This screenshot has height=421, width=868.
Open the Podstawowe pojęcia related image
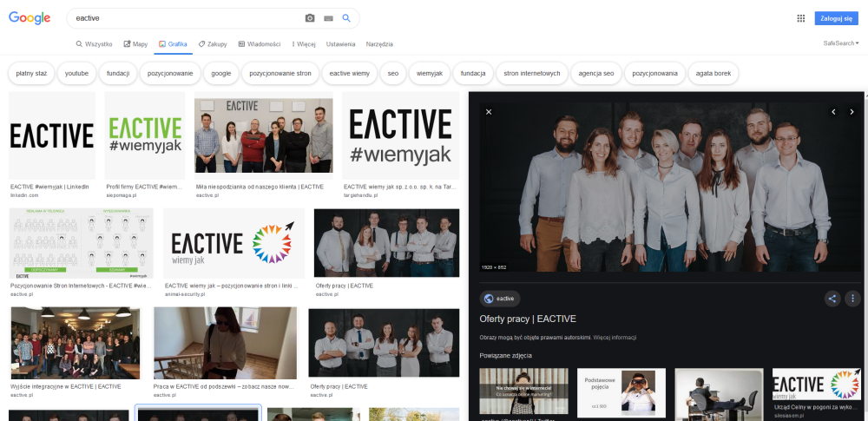click(621, 392)
